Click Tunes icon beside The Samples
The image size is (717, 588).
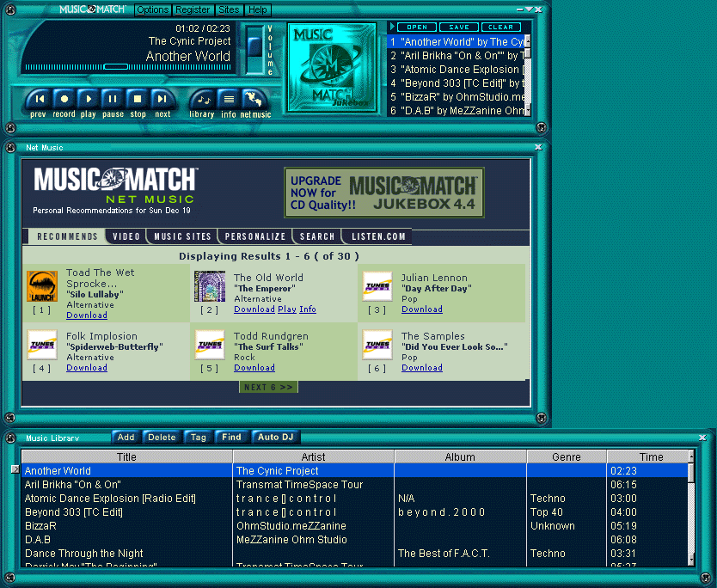click(x=377, y=345)
